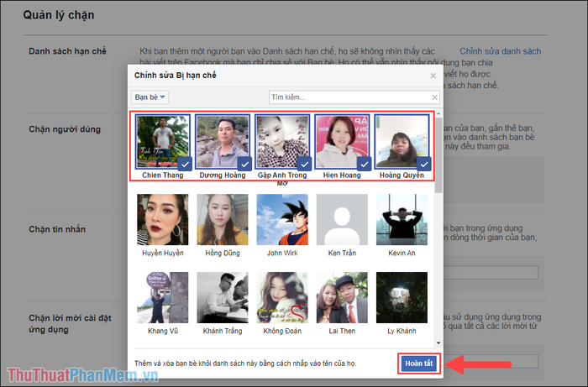The height and width of the screenshot is (387, 588).
Task: Click the Hoàn tất button
Action: [419, 363]
